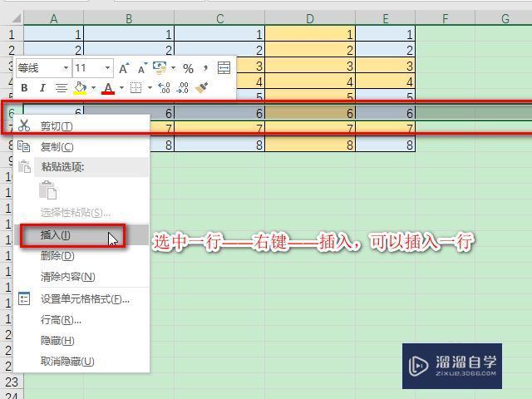
Task: Click cell C8 containing 8
Action: (x=219, y=145)
